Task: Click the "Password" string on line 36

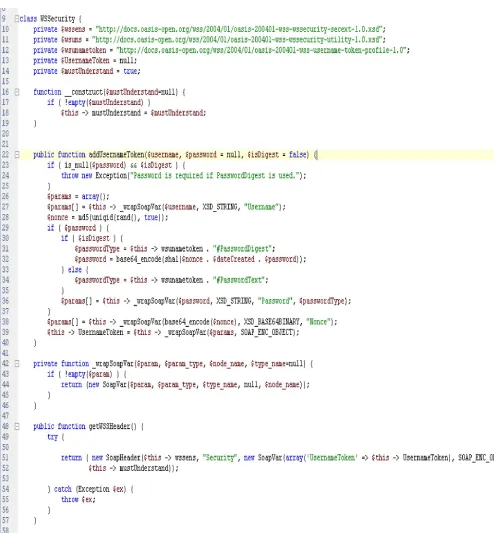Action: pos(275,301)
